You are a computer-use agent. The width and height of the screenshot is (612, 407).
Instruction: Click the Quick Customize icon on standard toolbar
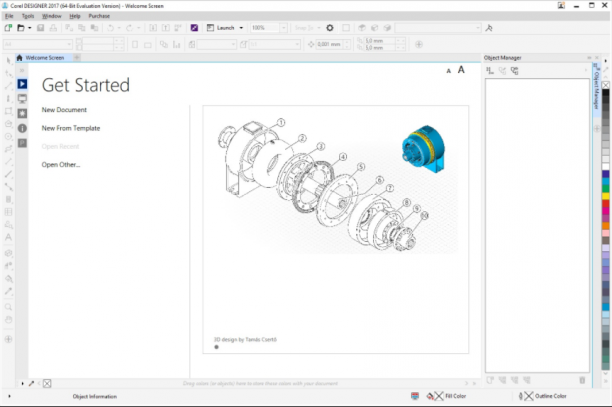click(489, 28)
